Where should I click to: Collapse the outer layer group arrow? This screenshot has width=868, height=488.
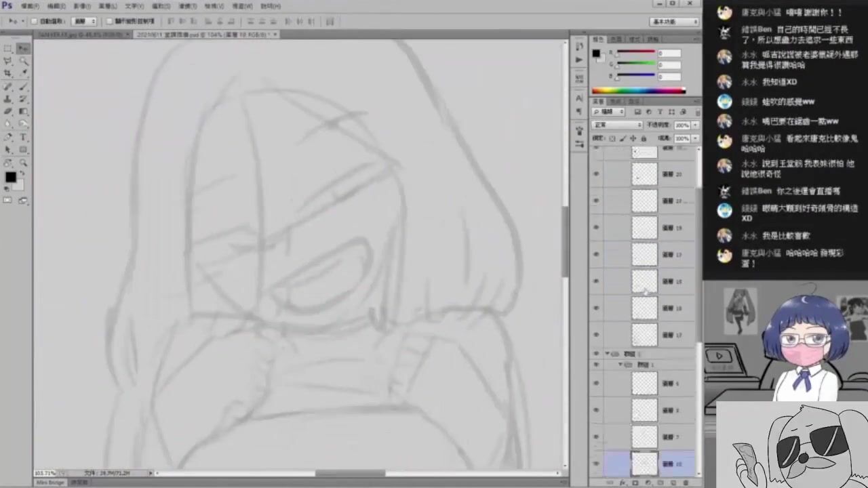point(607,354)
